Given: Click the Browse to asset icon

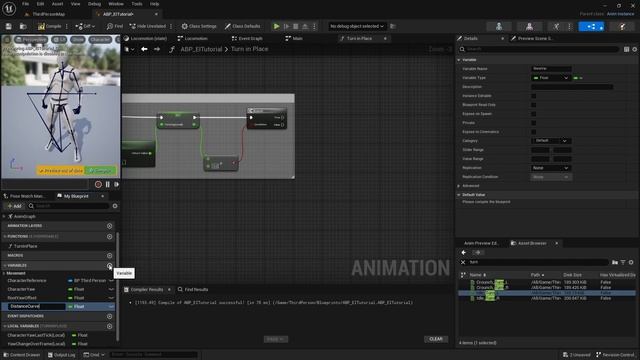Looking at the screenshot, I should (23, 26).
